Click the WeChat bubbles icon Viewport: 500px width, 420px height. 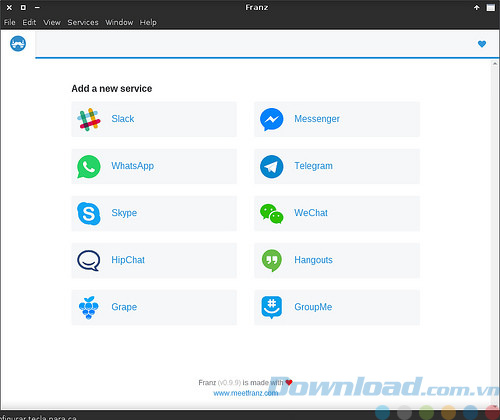pyautogui.click(x=272, y=214)
